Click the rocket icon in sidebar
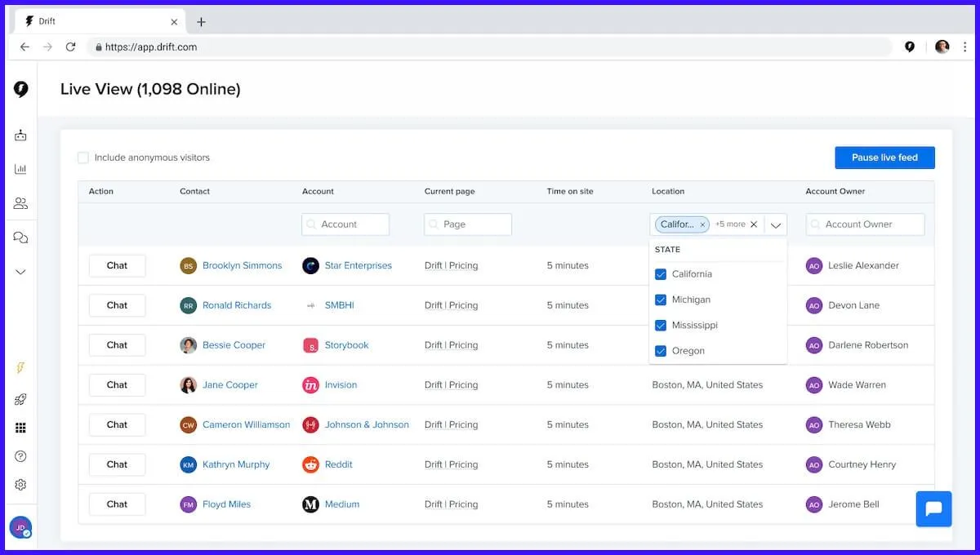Image resolution: width=980 pixels, height=555 pixels. click(x=20, y=399)
